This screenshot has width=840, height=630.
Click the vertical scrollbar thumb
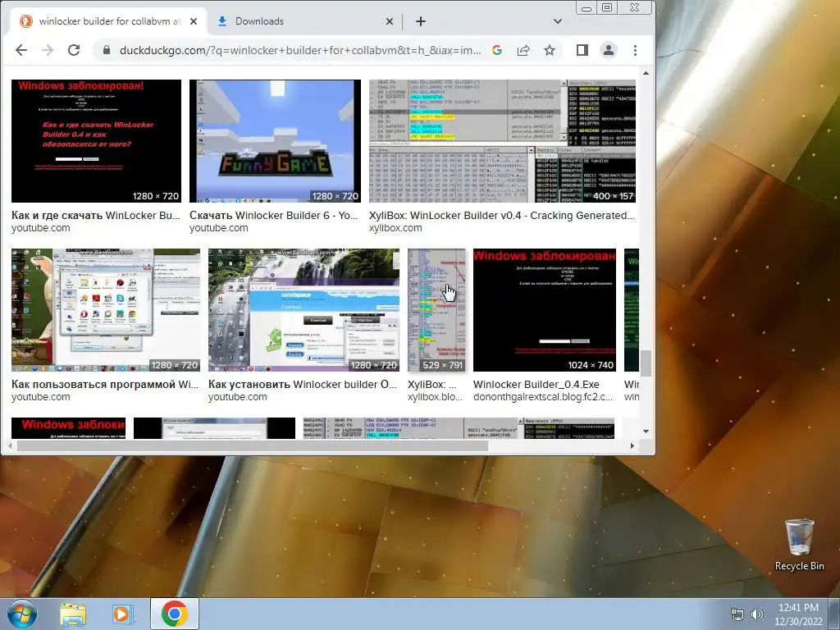coord(646,363)
